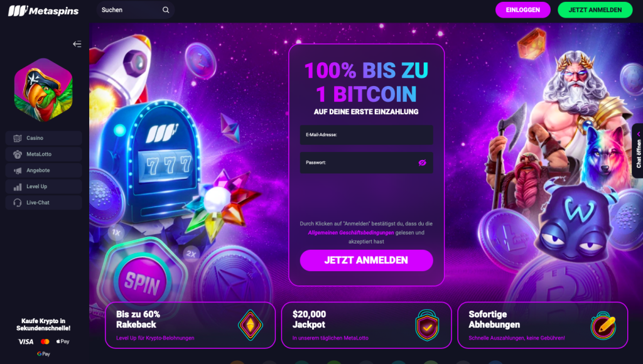Screen dimensions: 643x364
Task: Click the Angebote megaphone icon
Action: pos(17,171)
